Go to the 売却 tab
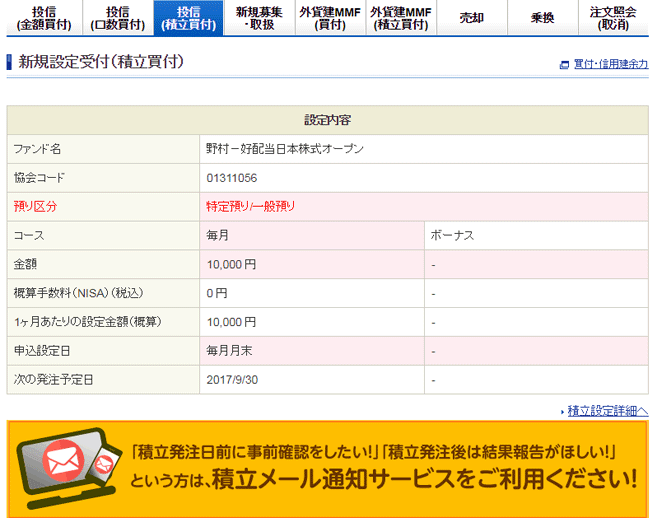Viewport: 658px width, 518px height. pos(472,18)
